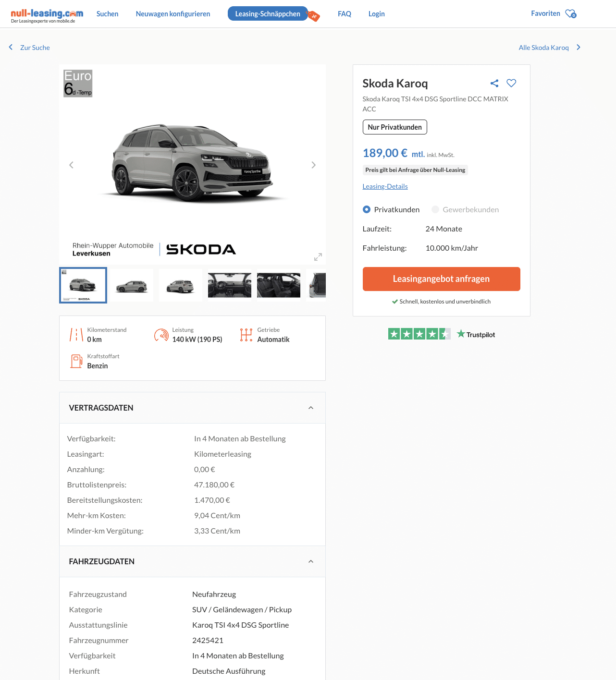
Task: Click the Trustpilot star rating
Action: 419,334
